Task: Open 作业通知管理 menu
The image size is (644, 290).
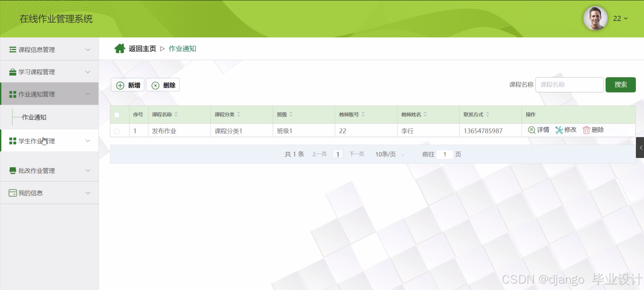Action: click(49, 94)
